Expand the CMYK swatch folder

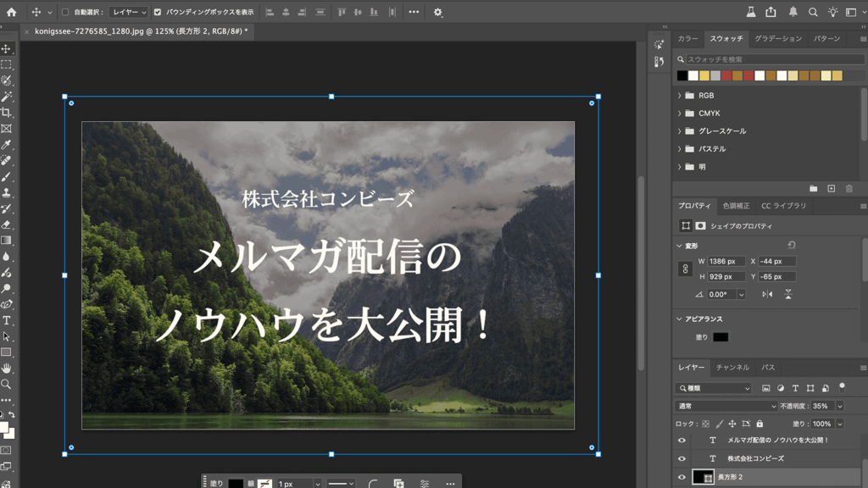pos(680,114)
